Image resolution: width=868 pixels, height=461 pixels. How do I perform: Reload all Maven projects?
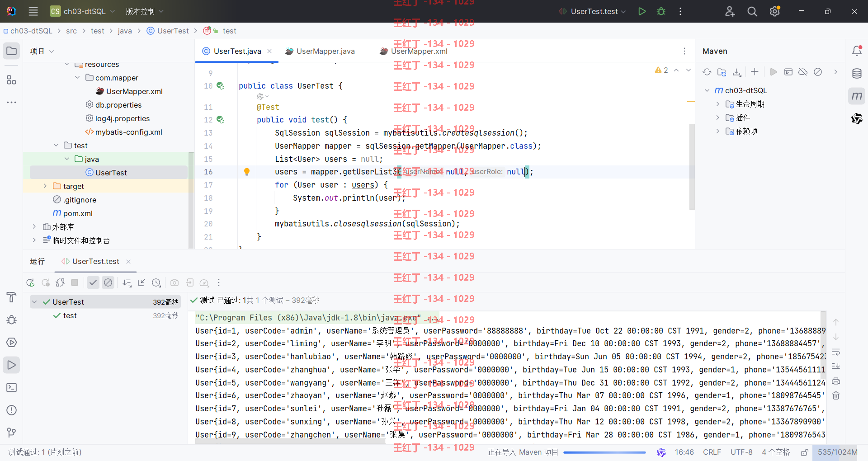[x=707, y=72]
